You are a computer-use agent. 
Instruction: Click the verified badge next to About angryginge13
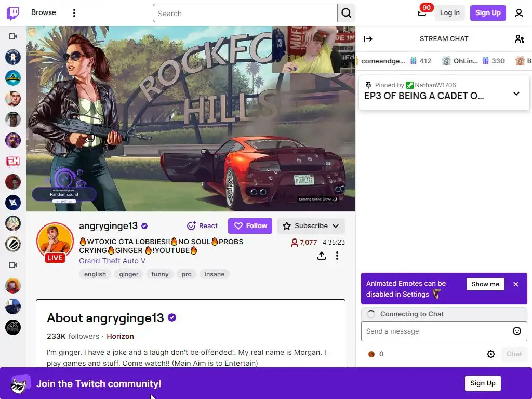tap(172, 318)
